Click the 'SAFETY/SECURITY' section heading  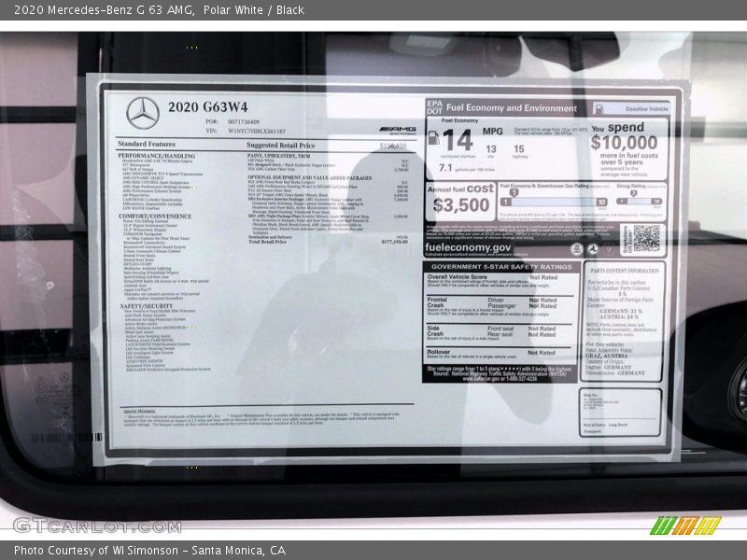147,306
